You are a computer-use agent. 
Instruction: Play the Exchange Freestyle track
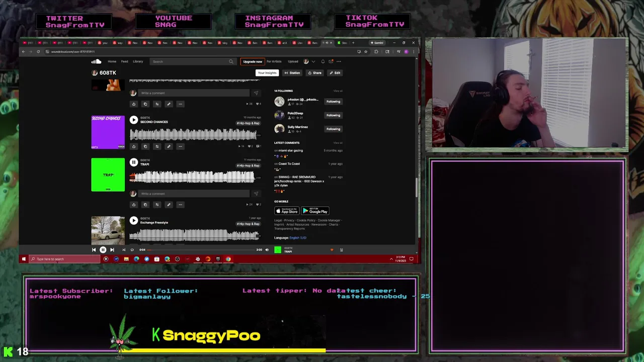(x=133, y=220)
